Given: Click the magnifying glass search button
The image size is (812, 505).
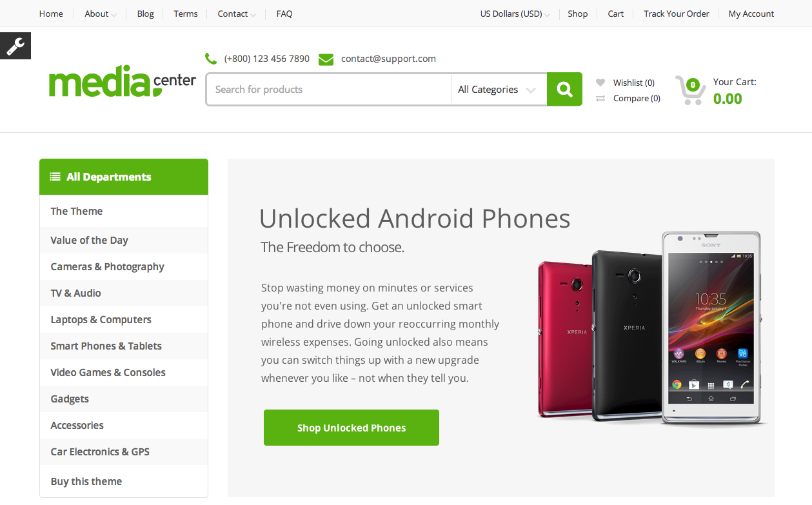Looking at the screenshot, I should (564, 89).
